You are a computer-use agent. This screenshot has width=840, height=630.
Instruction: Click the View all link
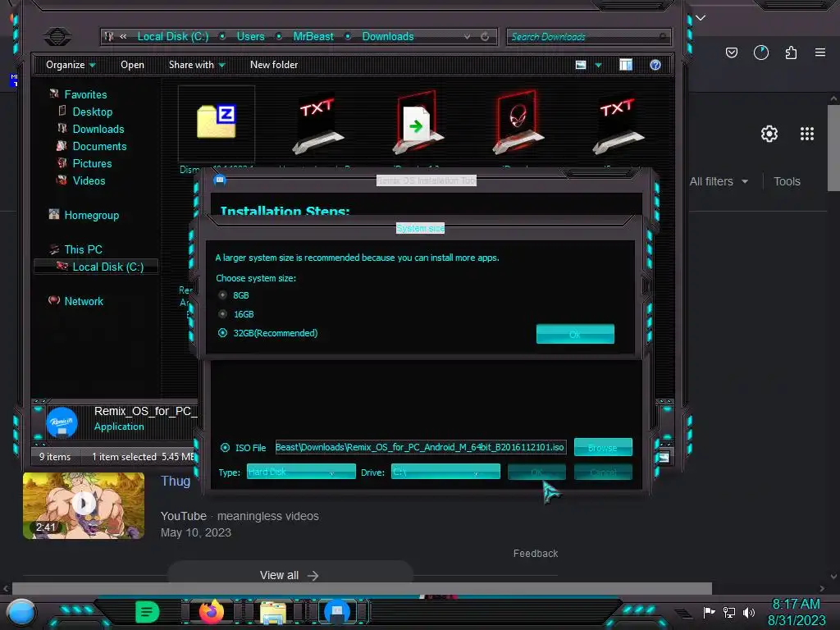tap(290, 575)
